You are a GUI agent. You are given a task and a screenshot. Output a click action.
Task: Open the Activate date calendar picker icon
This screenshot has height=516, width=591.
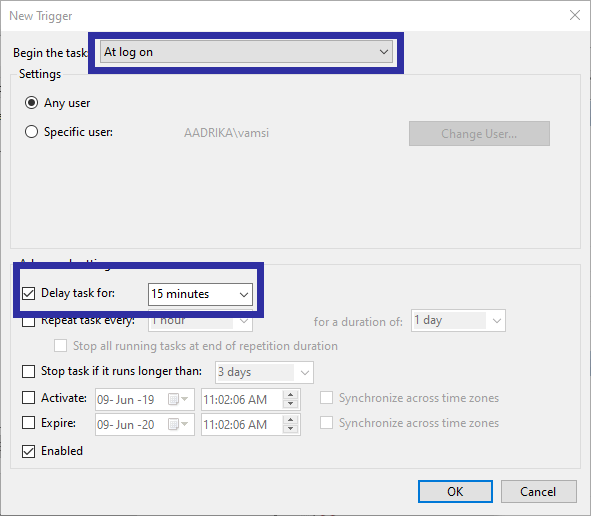click(x=178, y=399)
